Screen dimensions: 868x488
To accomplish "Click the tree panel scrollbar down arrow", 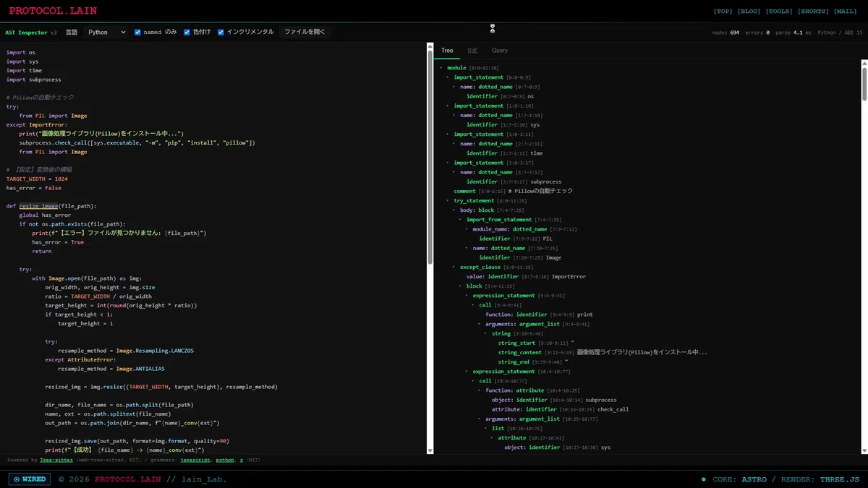I will click(x=864, y=450).
